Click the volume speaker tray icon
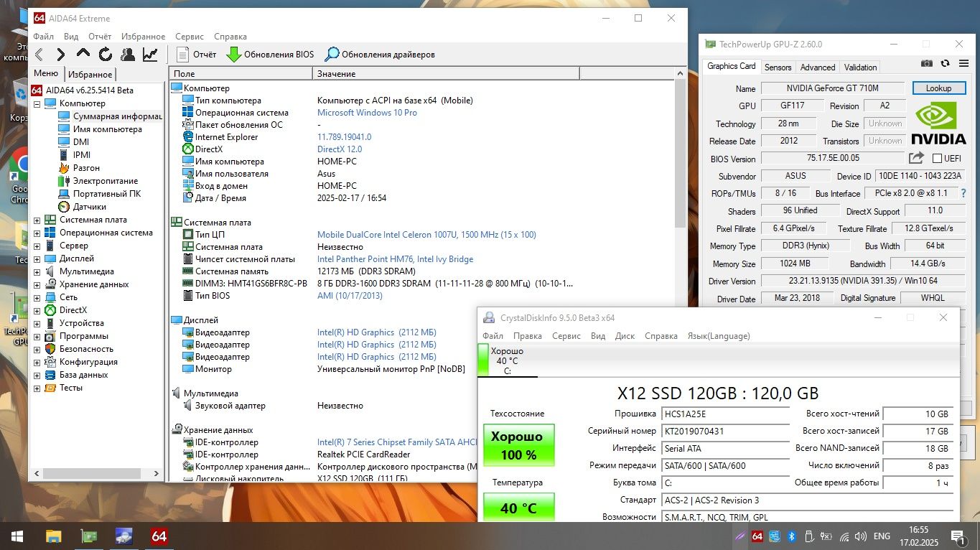Viewport: 980px width, 550px height. click(x=862, y=536)
